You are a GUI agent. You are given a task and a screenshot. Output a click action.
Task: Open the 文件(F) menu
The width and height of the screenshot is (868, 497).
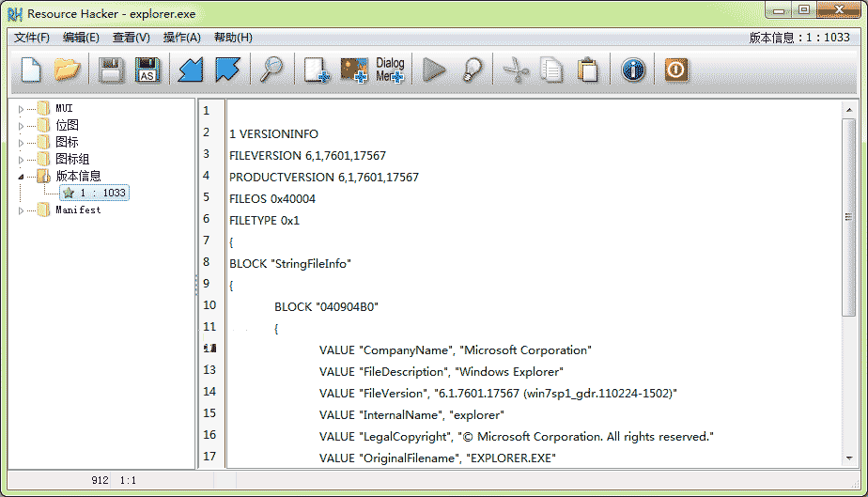click(32, 38)
